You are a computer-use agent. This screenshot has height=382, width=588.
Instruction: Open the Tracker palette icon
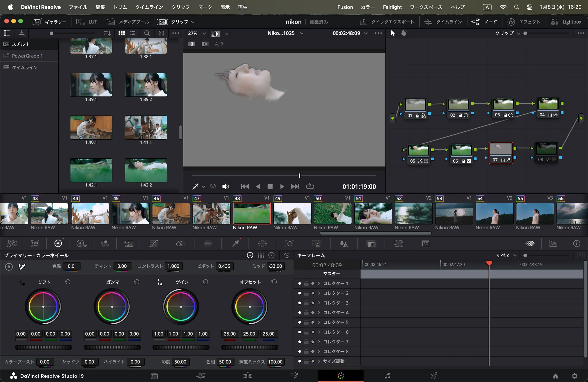tap(290, 243)
